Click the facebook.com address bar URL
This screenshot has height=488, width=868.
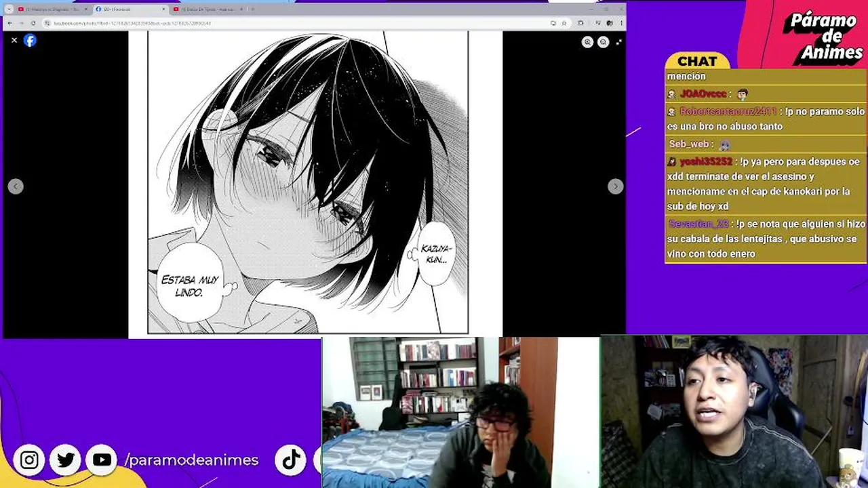coord(132,23)
